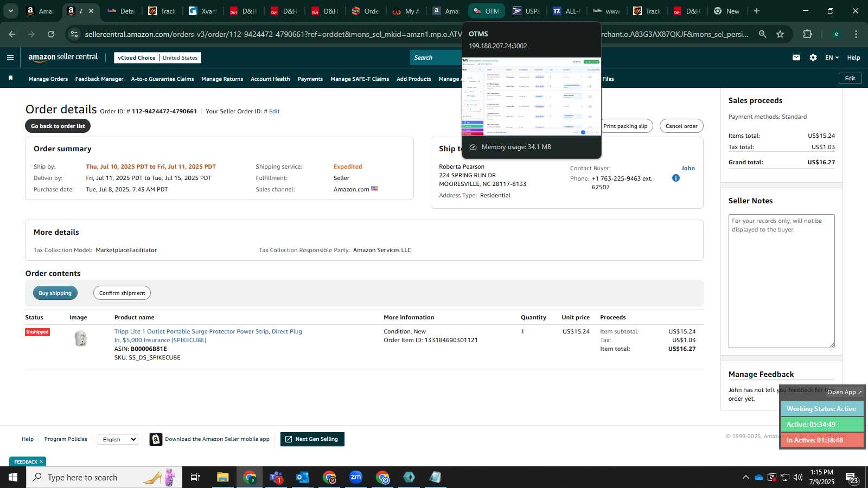Click the Windows Start button
This screenshot has height=488, width=868.
click(13, 477)
